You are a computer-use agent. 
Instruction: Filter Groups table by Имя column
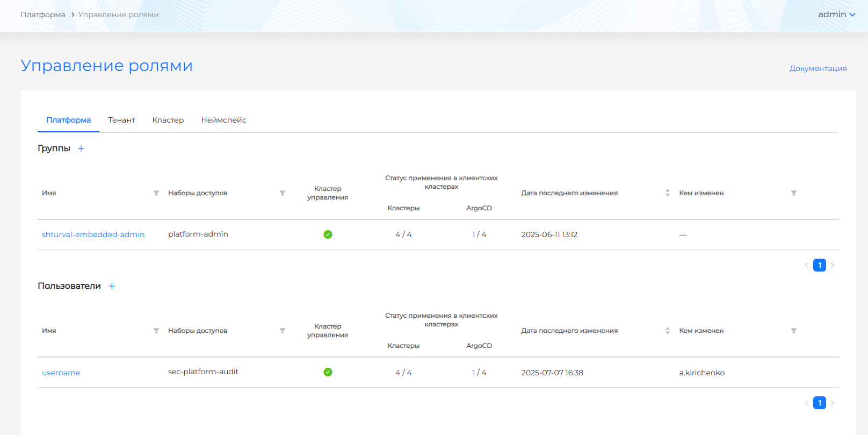pos(156,193)
